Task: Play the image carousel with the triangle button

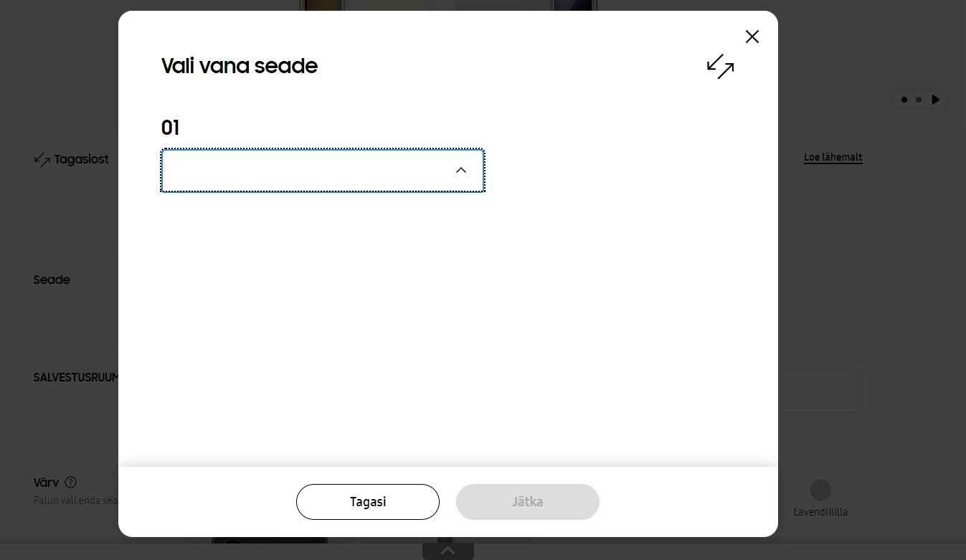Action: coord(935,100)
